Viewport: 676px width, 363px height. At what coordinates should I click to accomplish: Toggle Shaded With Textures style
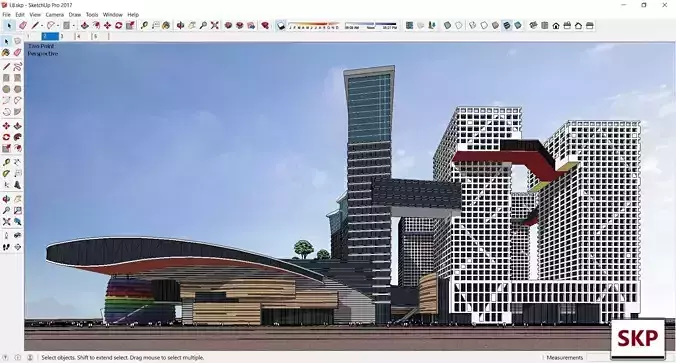(507, 25)
